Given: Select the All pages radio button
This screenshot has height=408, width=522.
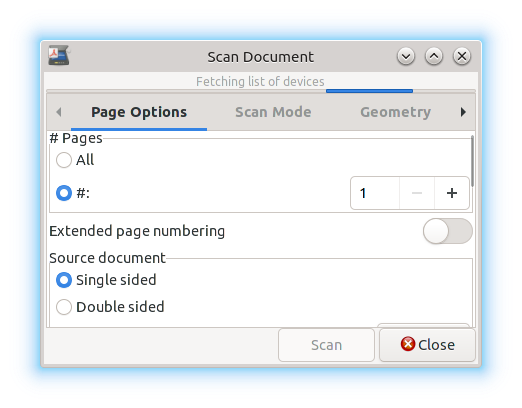Looking at the screenshot, I should coord(64,160).
